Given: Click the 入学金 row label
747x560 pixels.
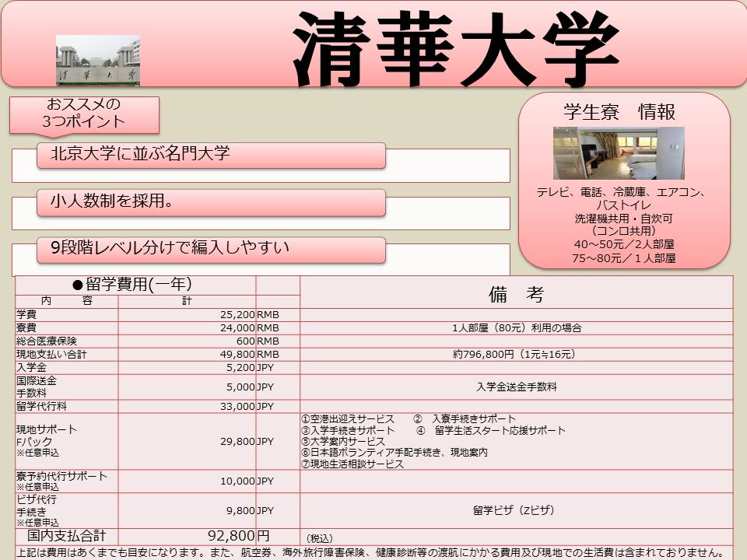Looking at the screenshot, I should [31, 368].
